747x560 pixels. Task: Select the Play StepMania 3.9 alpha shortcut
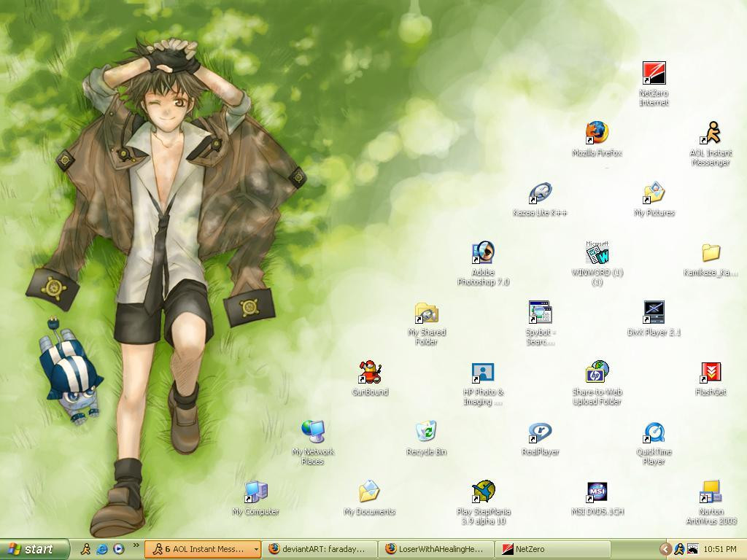coord(483,492)
